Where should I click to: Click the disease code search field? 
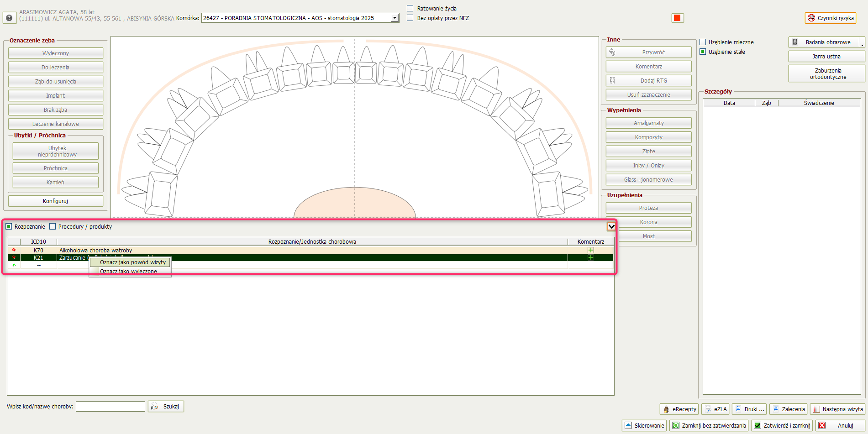pyautogui.click(x=110, y=406)
